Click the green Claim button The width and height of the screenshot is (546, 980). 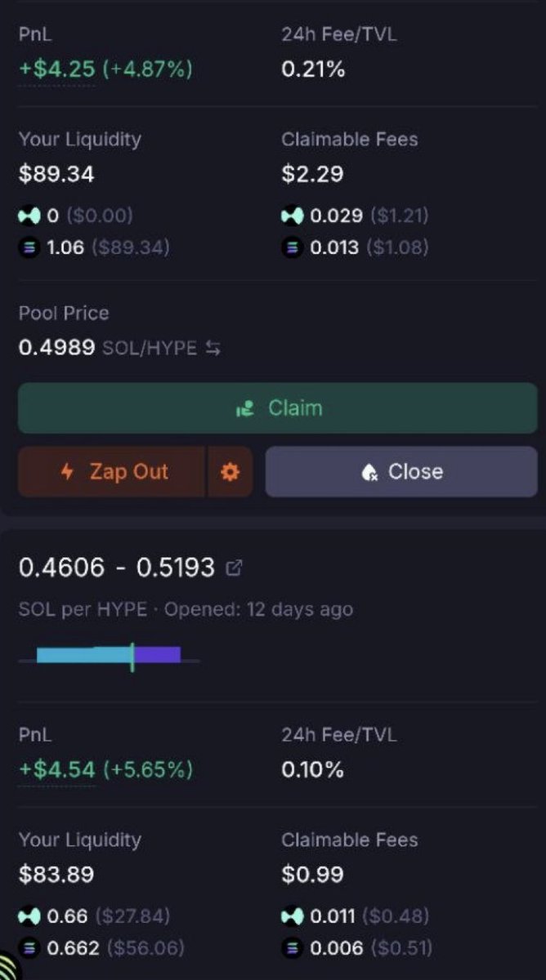click(277, 408)
